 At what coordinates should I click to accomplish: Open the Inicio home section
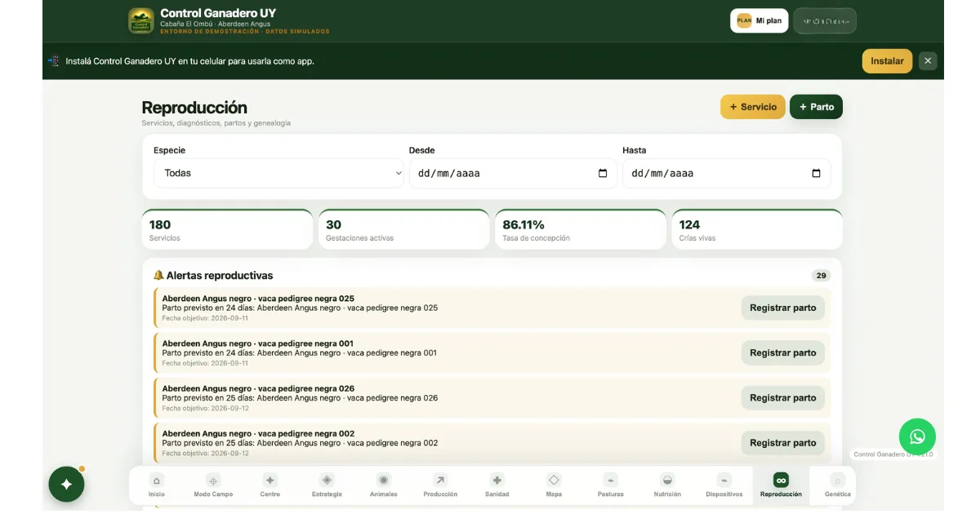(157, 485)
